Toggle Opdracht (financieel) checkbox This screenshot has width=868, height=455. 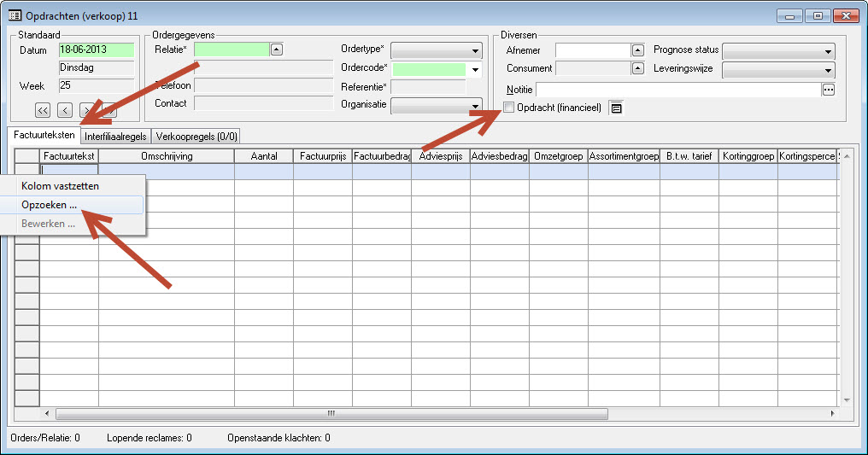tap(508, 108)
